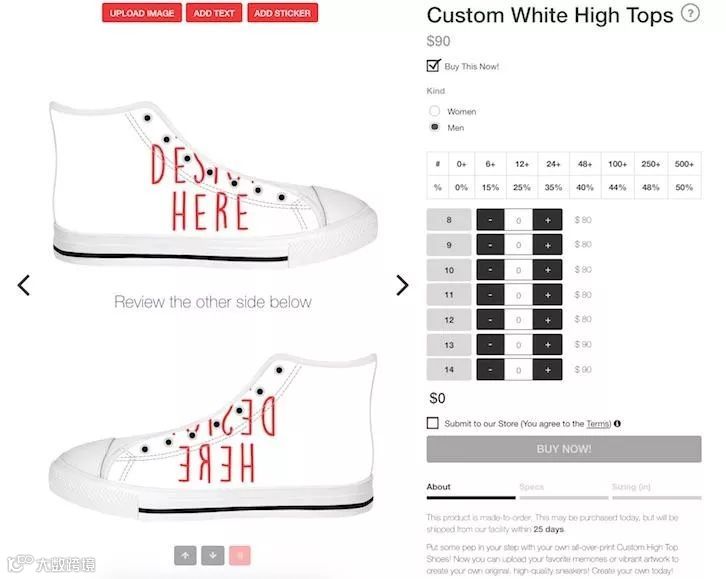
Task: Select the Men radio option
Action: [x=434, y=127]
